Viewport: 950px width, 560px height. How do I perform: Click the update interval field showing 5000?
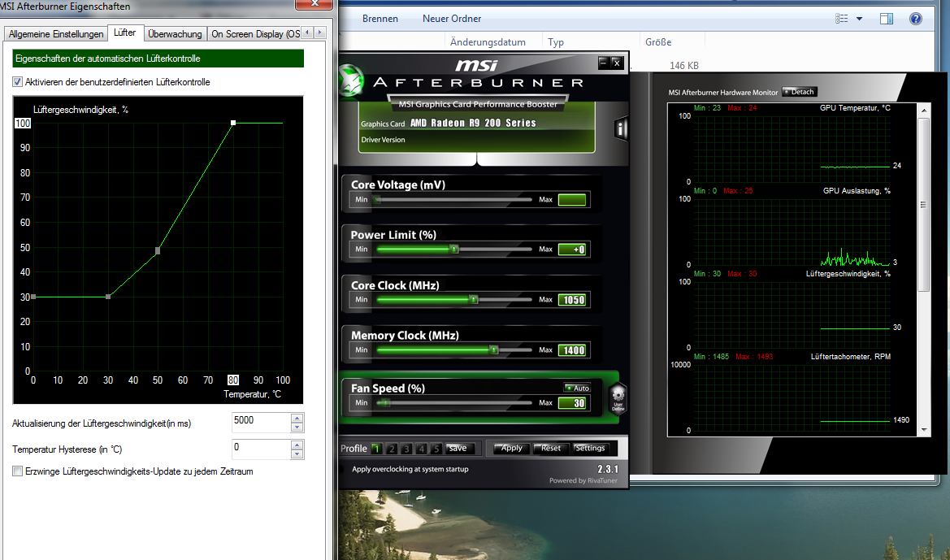pos(261,423)
